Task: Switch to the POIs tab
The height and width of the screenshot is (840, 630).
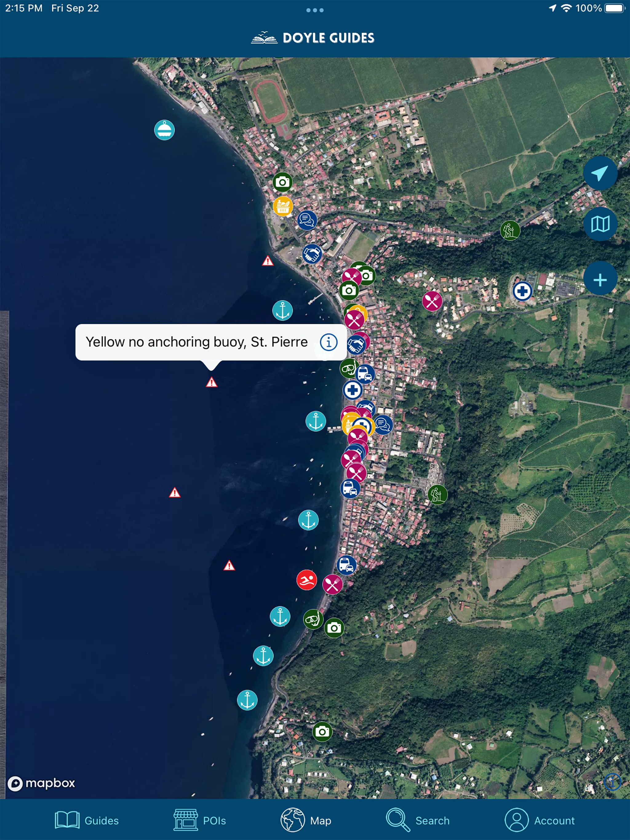Action: (x=199, y=821)
